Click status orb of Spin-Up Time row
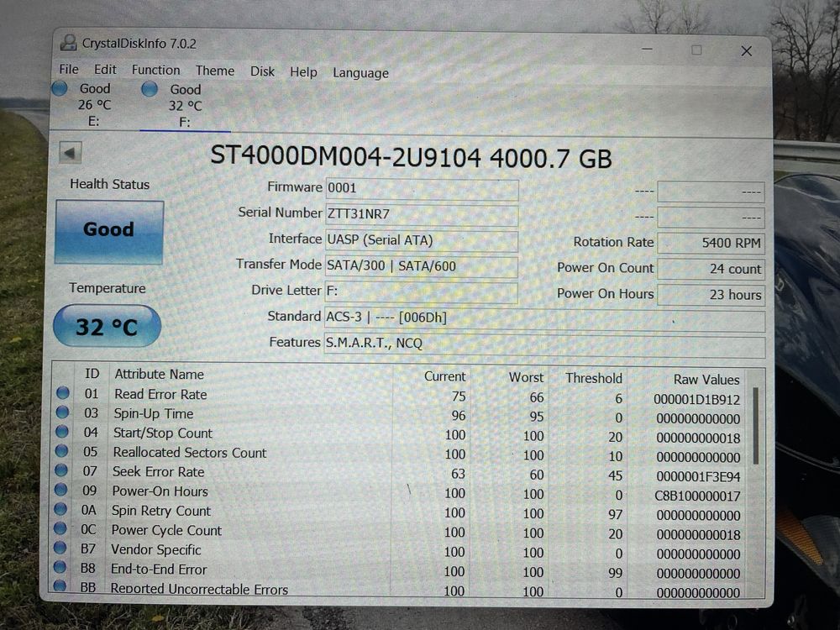The width and height of the screenshot is (840, 630). coord(63,412)
